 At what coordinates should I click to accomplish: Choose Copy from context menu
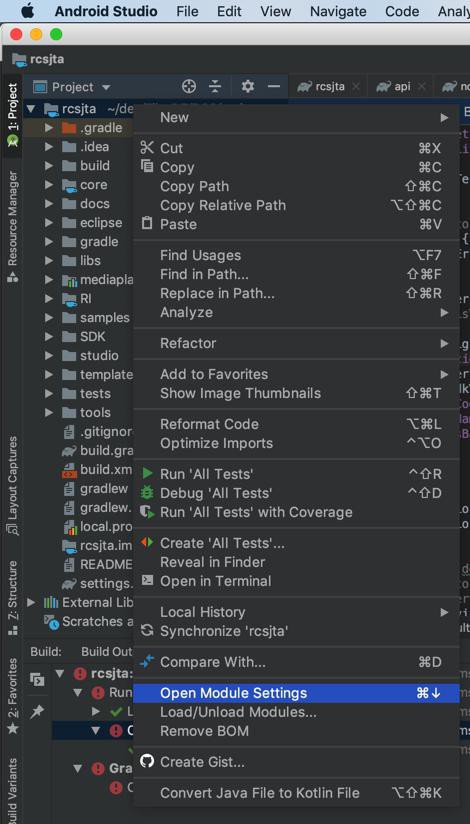tap(296, 167)
